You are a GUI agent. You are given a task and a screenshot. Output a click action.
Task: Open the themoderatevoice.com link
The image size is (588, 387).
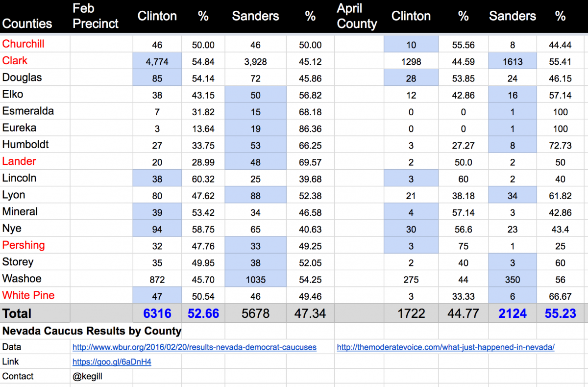(445, 347)
